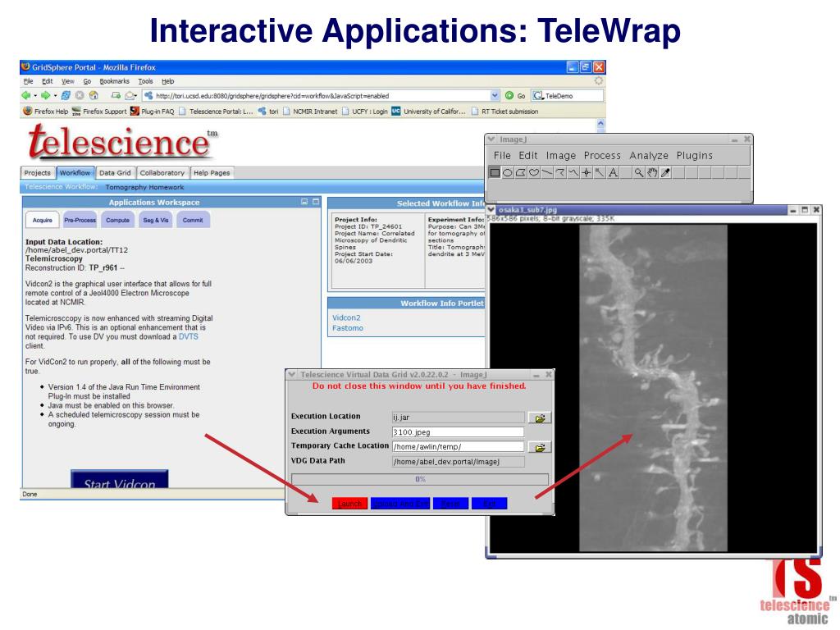Select the ImageJ Crosshair point tool
The width and height of the screenshot is (840, 630).
[587, 172]
